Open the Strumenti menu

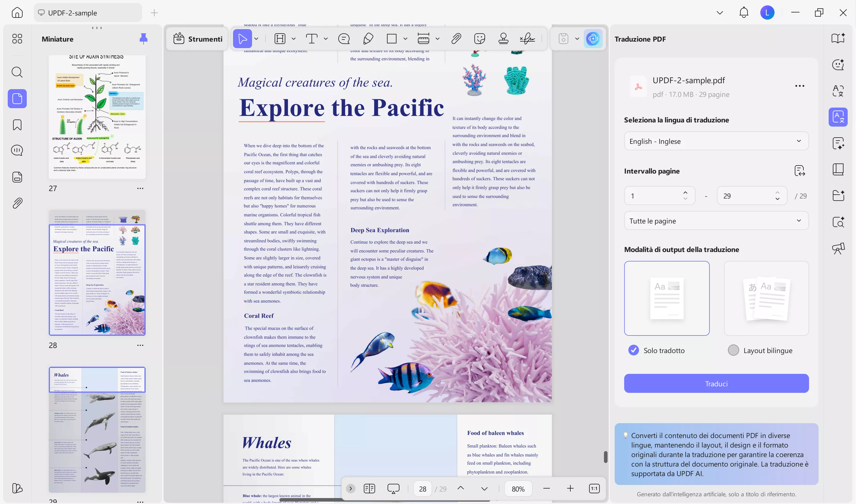click(198, 39)
